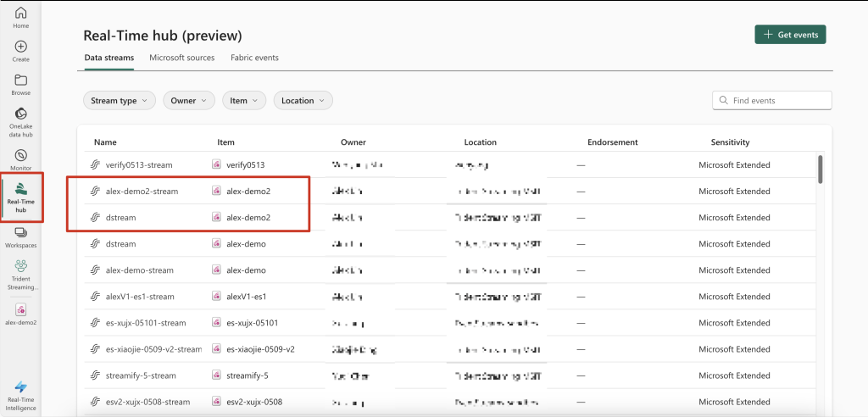The height and width of the screenshot is (417, 868).
Task: Click the stream icon beside esv2-xujx-0508-stream
Action: pyautogui.click(x=95, y=402)
